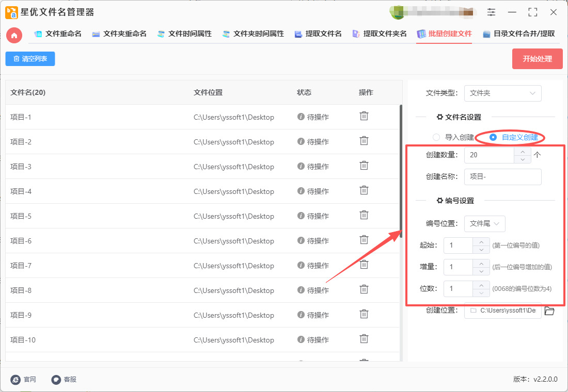Decrease the 增量 value
Image resolution: width=568 pixels, height=392 pixels.
coord(481,271)
